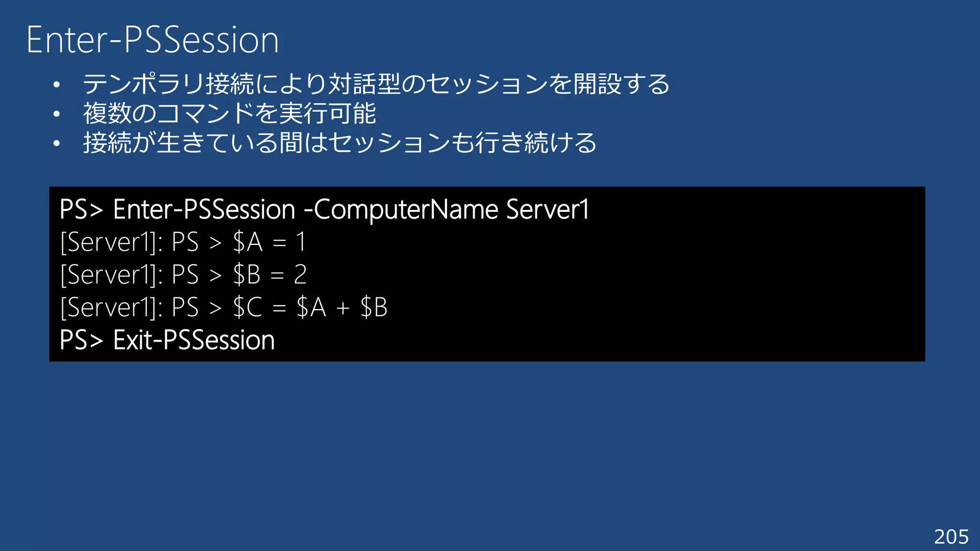Click the bullet dot before 複数のコマンド

coord(57,114)
